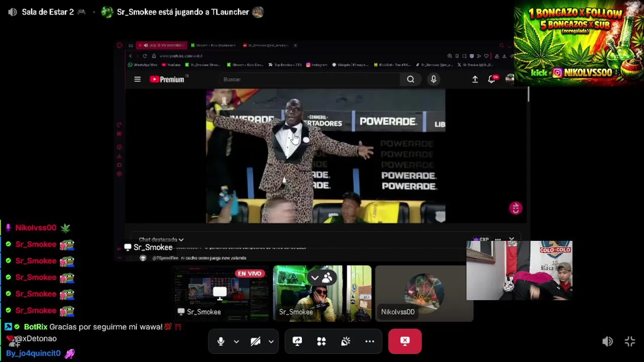
Task: Click the small Colo-Colo webcam overlay
Action: (519, 270)
